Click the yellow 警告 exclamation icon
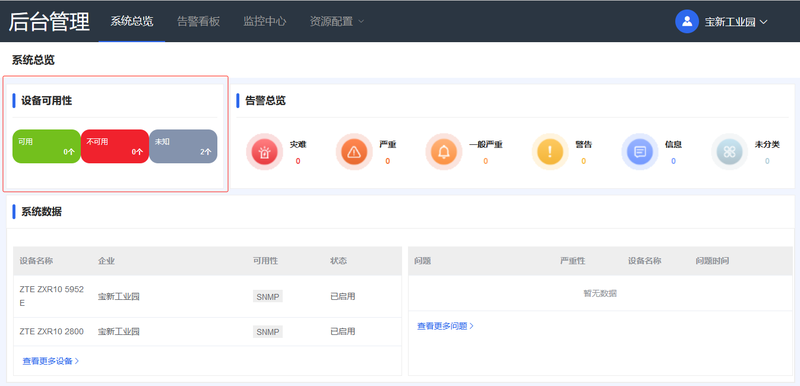800x386 pixels. [x=550, y=151]
